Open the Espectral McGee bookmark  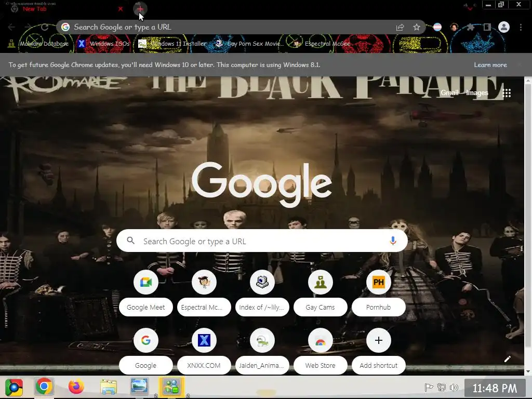tap(322, 44)
